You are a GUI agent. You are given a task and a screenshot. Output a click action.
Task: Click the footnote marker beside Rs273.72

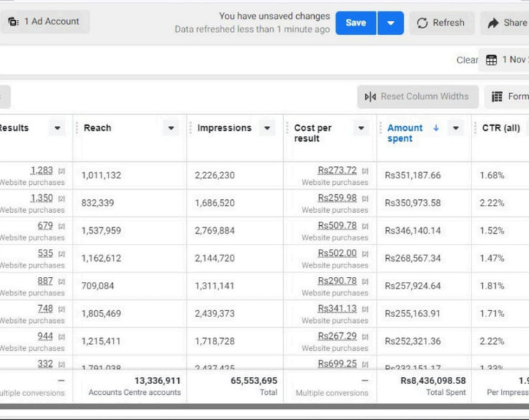(x=365, y=170)
